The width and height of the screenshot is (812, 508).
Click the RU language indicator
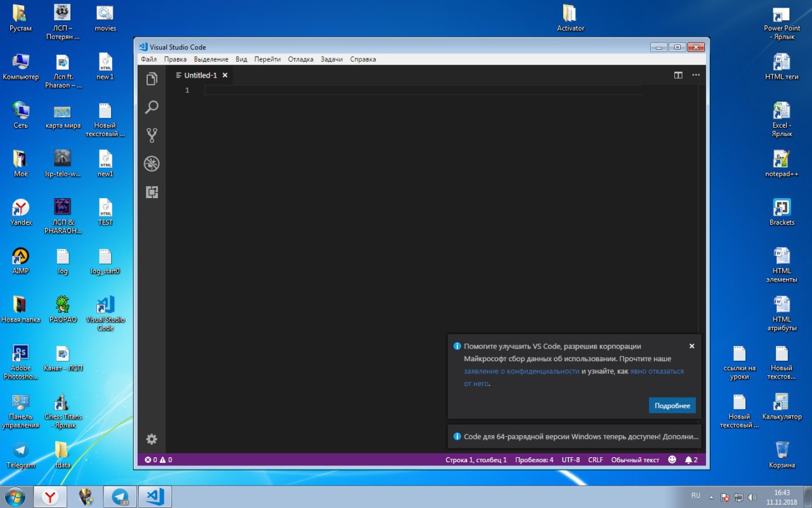pyautogui.click(x=696, y=495)
